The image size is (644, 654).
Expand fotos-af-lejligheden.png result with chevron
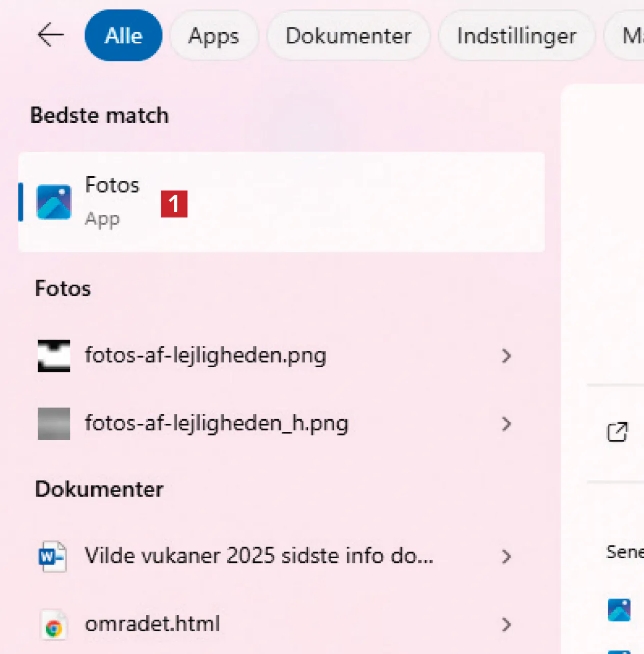[x=506, y=356]
